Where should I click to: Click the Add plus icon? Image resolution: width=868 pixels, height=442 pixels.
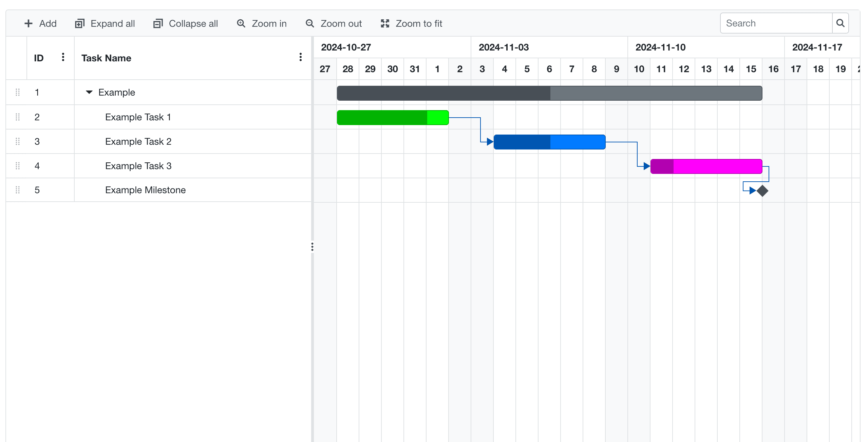pyautogui.click(x=29, y=23)
